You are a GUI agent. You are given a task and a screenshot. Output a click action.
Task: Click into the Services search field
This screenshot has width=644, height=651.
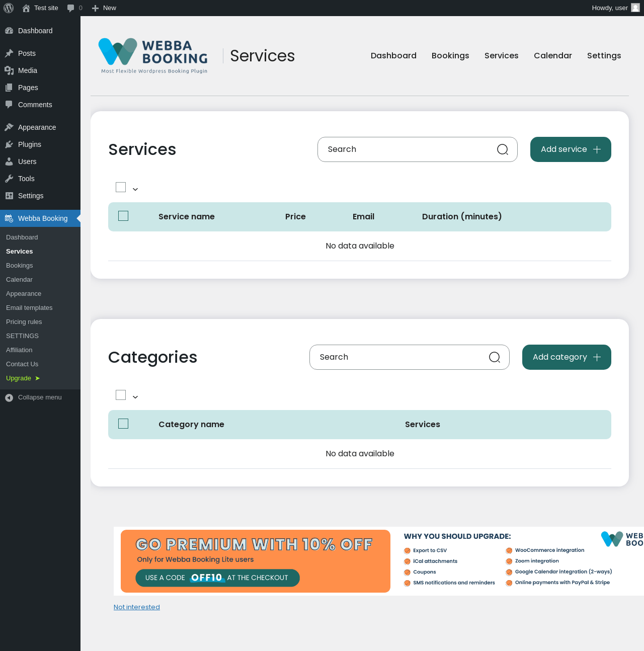(x=418, y=149)
